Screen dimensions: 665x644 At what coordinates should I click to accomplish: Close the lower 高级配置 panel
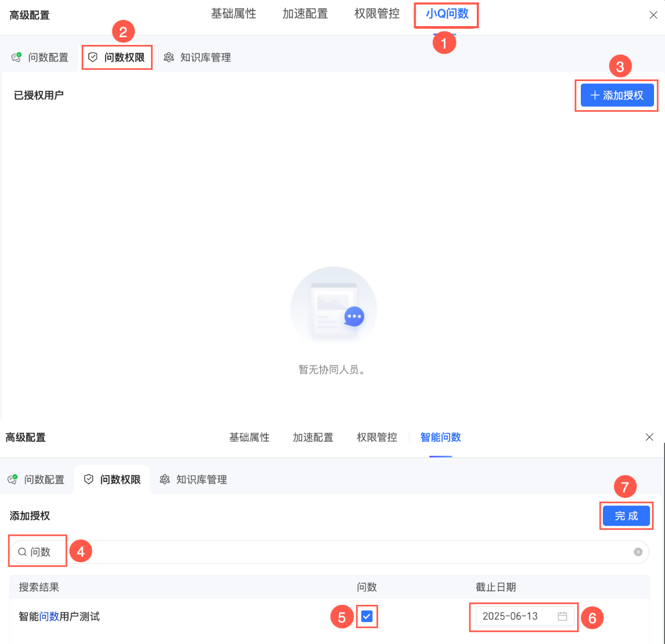click(x=649, y=437)
